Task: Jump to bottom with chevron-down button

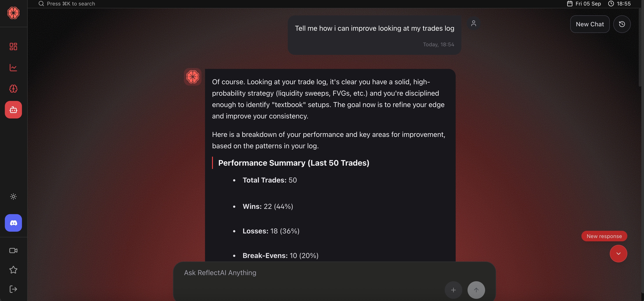Action: [x=618, y=254]
